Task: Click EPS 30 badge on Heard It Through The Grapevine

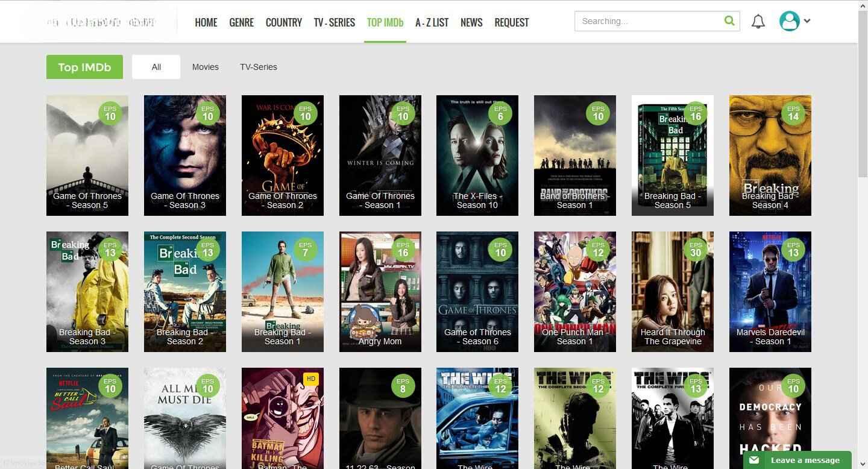Action: (x=696, y=250)
